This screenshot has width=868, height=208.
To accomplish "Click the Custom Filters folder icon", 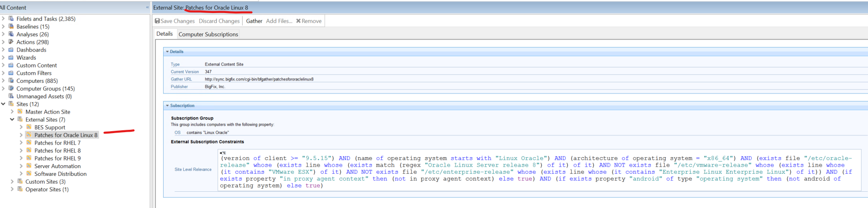I will [x=11, y=73].
